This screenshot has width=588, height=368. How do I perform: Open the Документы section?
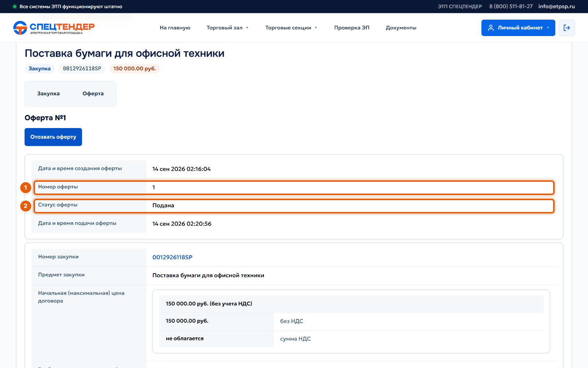[x=401, y=28]
